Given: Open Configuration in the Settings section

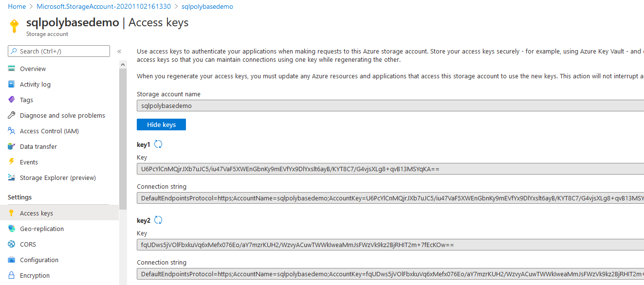Looking at the screenshot, I should point(39,260).
